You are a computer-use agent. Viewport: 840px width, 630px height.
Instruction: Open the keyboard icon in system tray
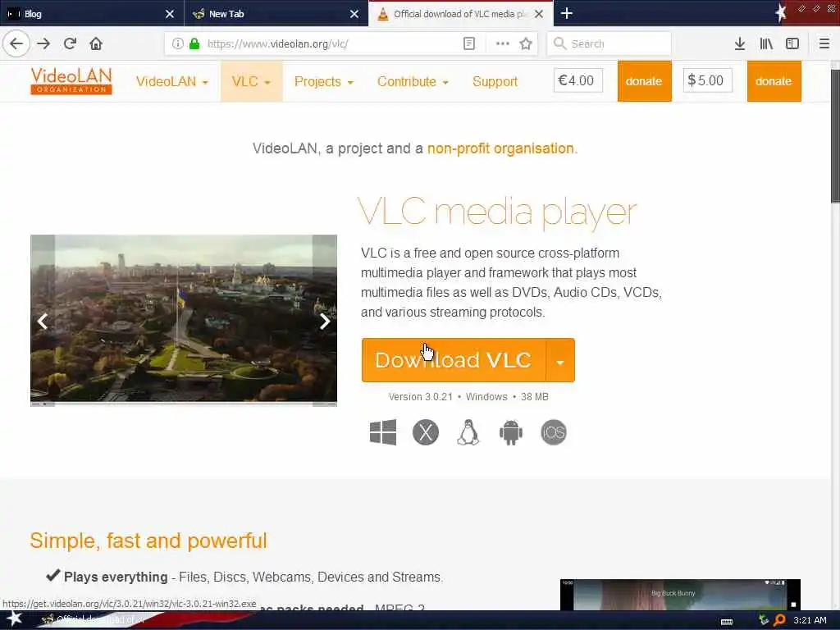(727, 622)
